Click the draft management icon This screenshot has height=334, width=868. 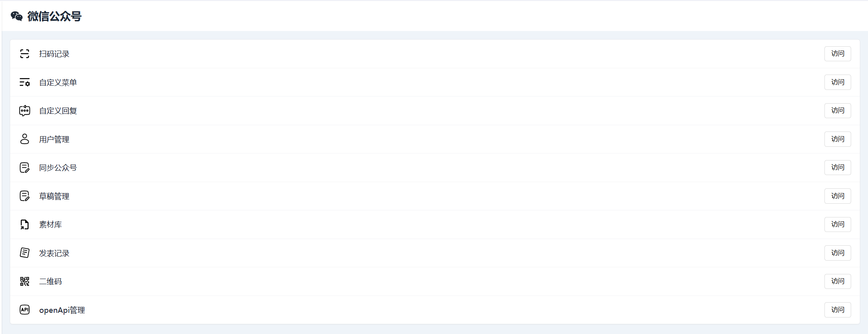(x=25, y=196)
